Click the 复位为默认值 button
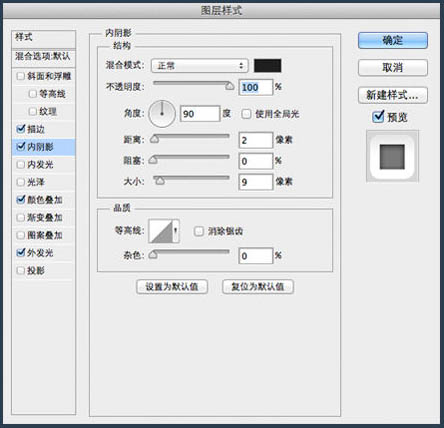444x428 pixels. pyautogui.click(x=258, y=287)
